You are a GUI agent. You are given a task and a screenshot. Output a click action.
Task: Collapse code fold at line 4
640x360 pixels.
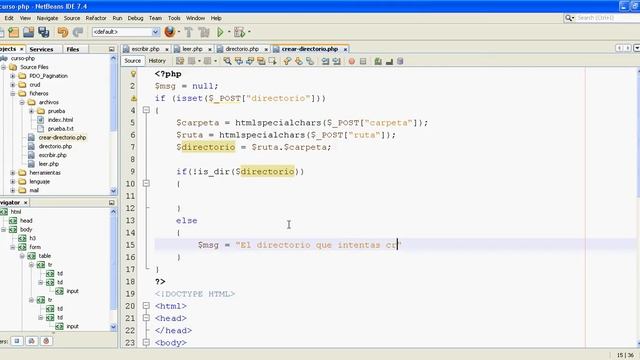click(146, 110)
